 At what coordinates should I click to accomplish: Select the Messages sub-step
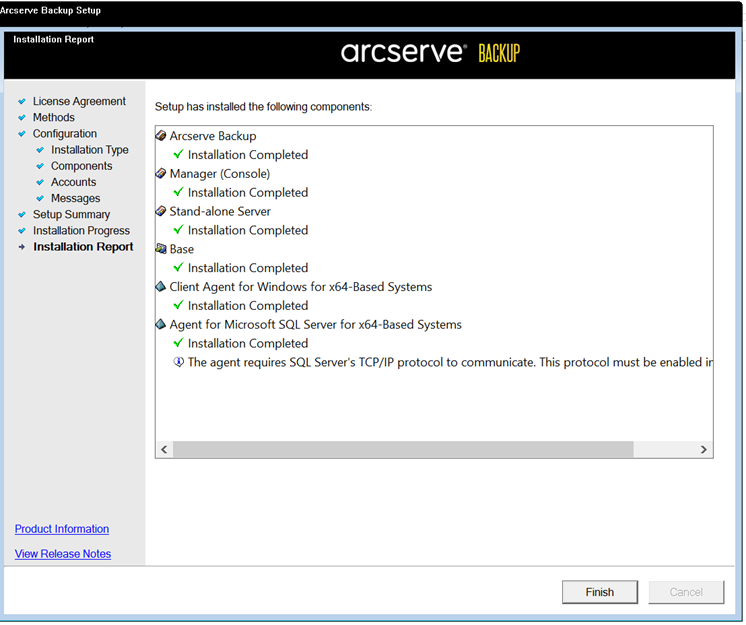click(76, 198)
